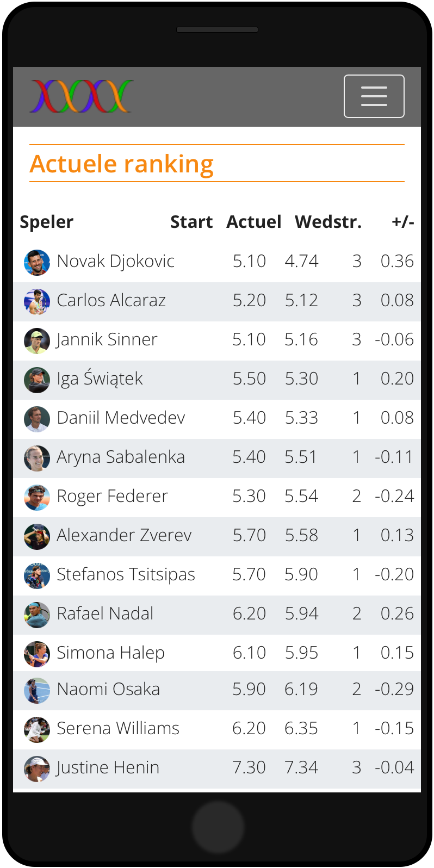Image resolution: width=434 pixels, height=868 pixels.
Task: Sort by the +/- column header
Action: click(403, 222)
